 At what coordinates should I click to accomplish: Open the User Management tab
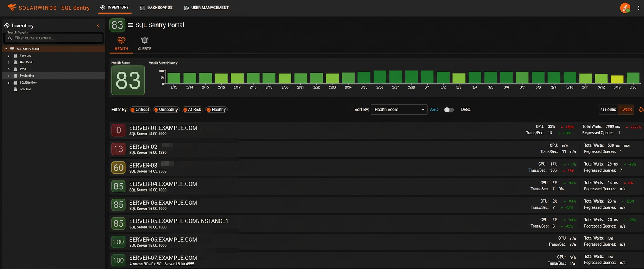coord(206,8)
